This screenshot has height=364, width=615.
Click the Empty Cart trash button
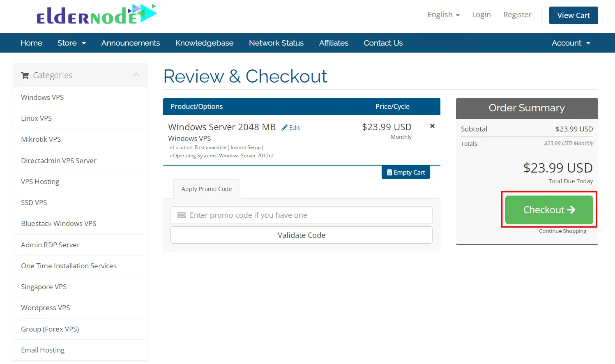(405, 173)
